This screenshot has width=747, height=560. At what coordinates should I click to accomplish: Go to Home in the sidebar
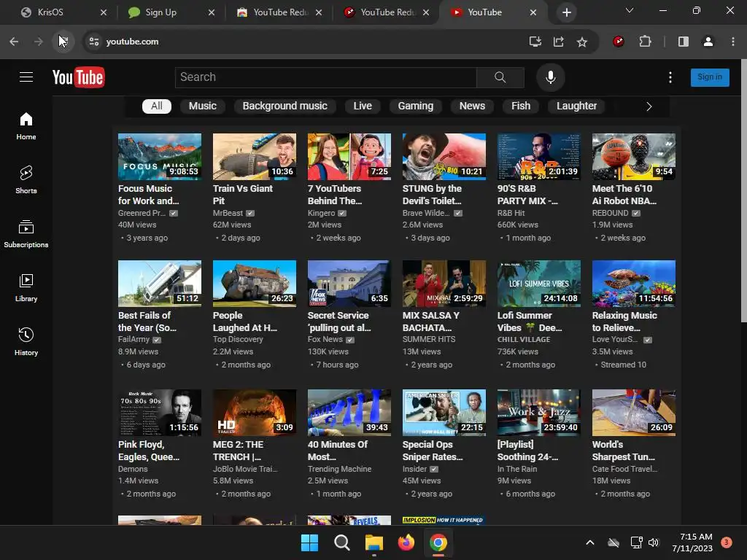click(x=26, y=126)
